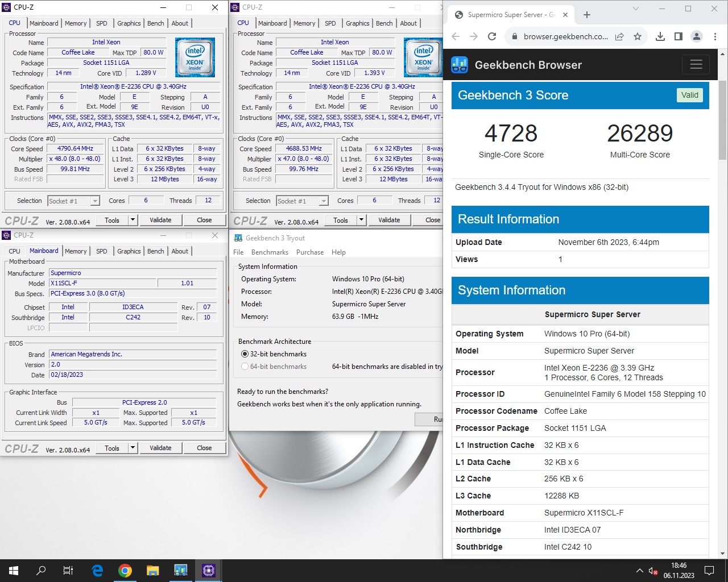Click Core VID value 1.393 V
Screen dimensions: 728x582
coord(375,73)
